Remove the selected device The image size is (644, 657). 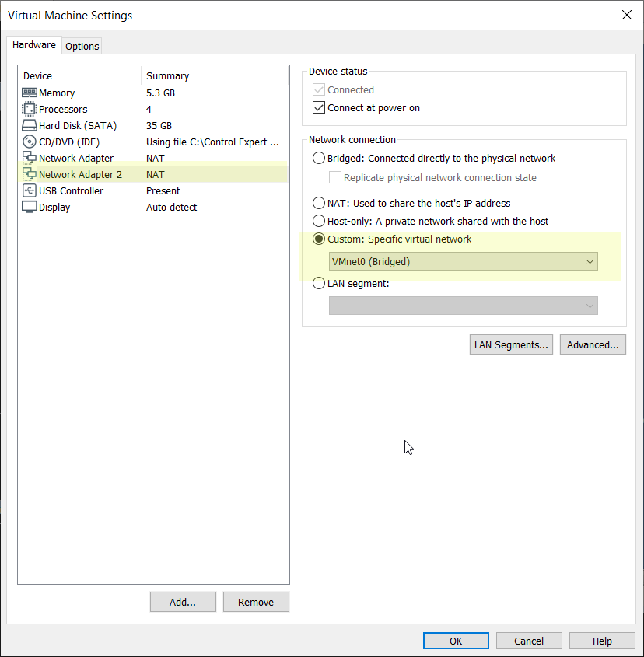(256, 602)
